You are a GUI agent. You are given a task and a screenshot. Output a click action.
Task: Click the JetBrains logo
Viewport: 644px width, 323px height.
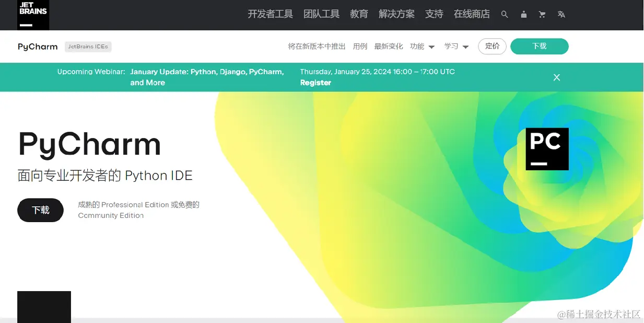tap(33, 15)
